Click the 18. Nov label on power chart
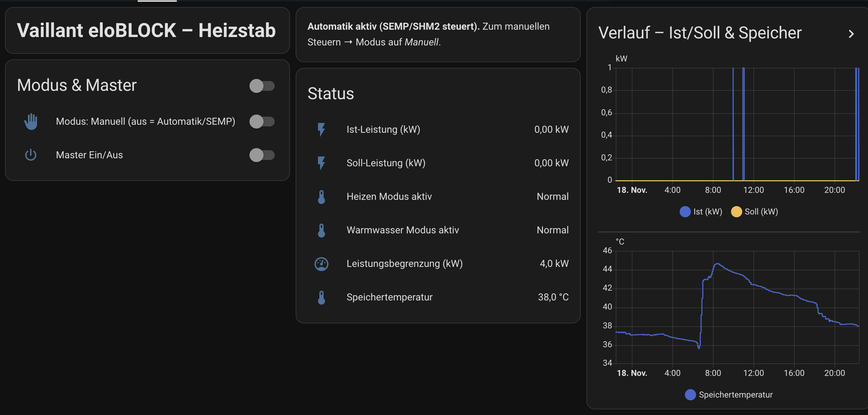This screenshot has height=415, width=868. (632, 190)
